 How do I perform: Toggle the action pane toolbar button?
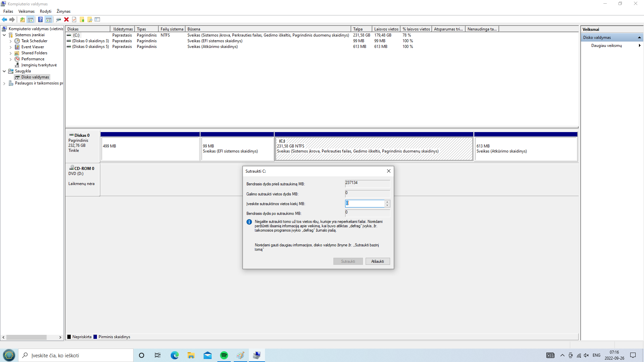[x=49, y=19]
